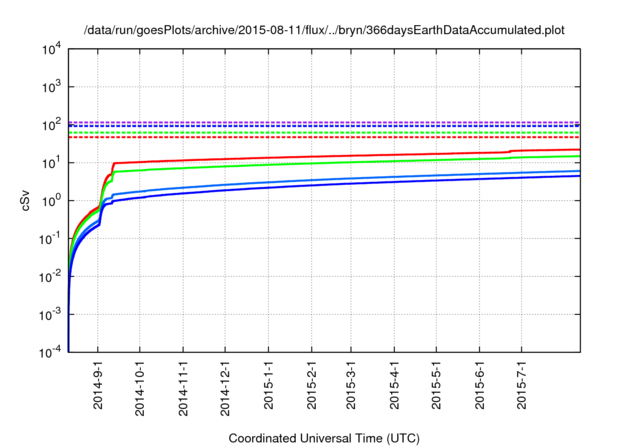Select the 2015-2-1 date tick label
The width and height of the screenshot is (640, 448).
[x=311, y=390]
